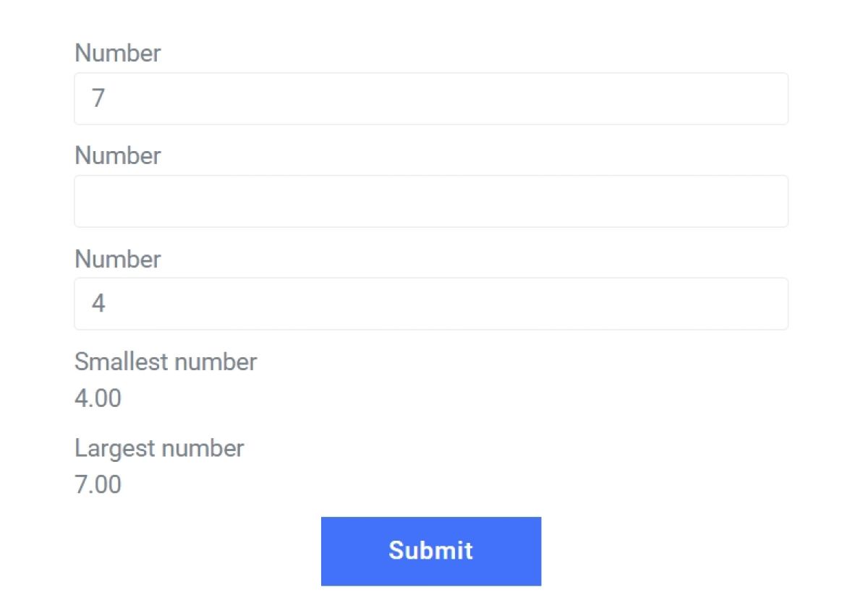
Task: Click the digit 7 inside the first field
Action: click(98, 98)
